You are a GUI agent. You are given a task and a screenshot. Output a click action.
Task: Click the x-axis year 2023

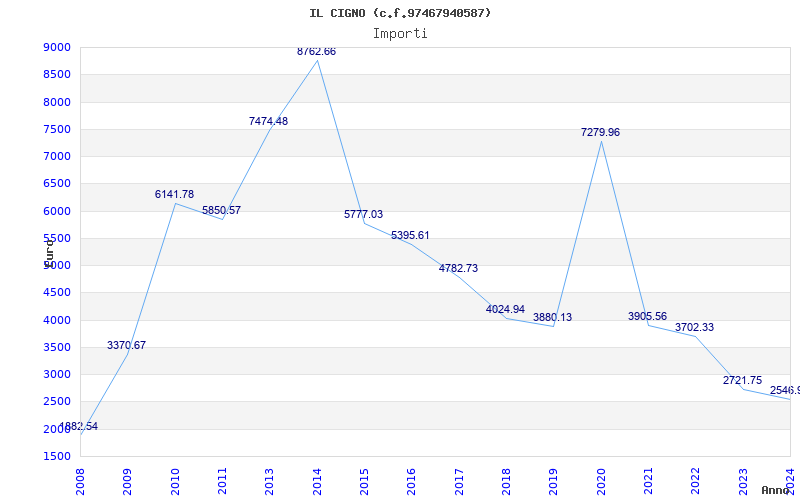743,482
